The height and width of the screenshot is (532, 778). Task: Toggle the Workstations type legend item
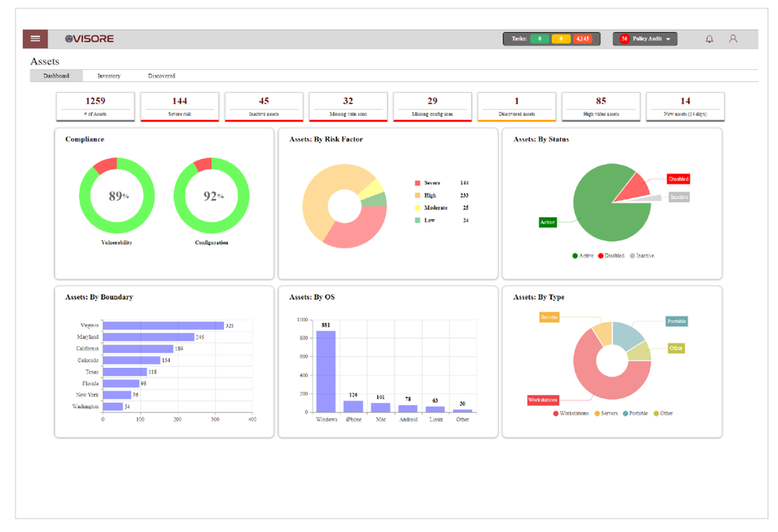point(571,414)
